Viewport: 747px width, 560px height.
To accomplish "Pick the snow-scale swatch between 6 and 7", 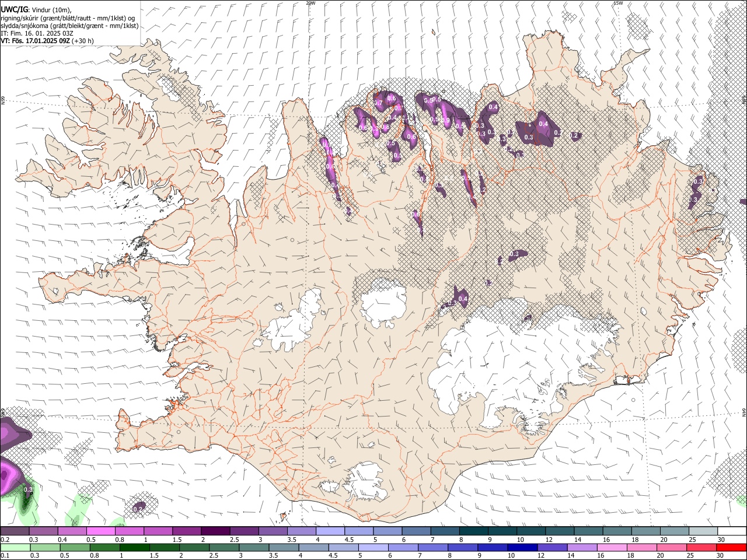I will pyautogui.click(x=417, y=531).
